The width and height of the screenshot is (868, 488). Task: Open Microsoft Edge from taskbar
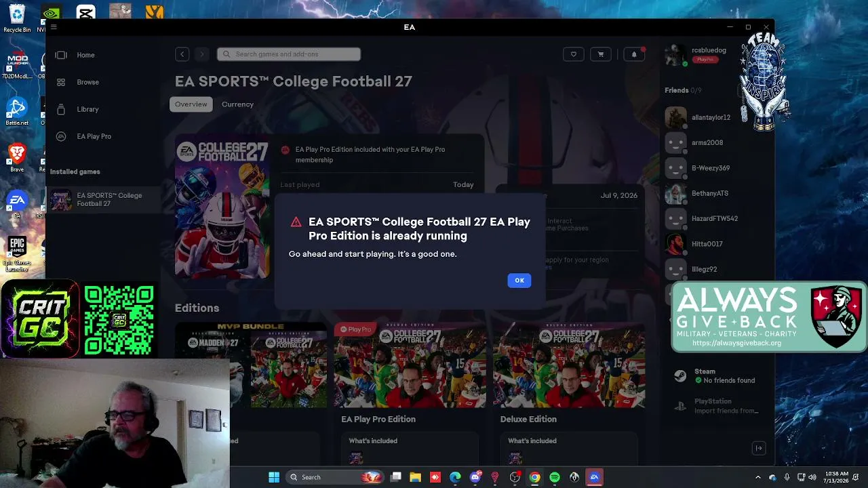pos(455,477)
